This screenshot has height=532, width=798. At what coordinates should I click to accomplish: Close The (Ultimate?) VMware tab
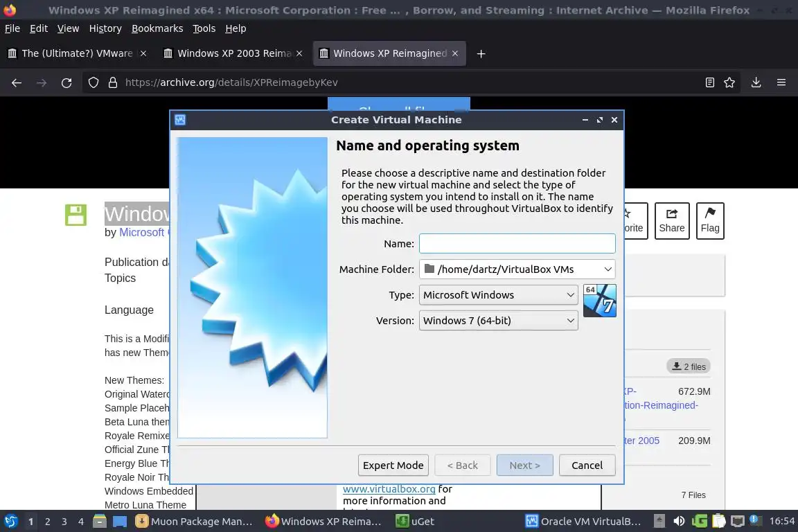coord(143,53)
